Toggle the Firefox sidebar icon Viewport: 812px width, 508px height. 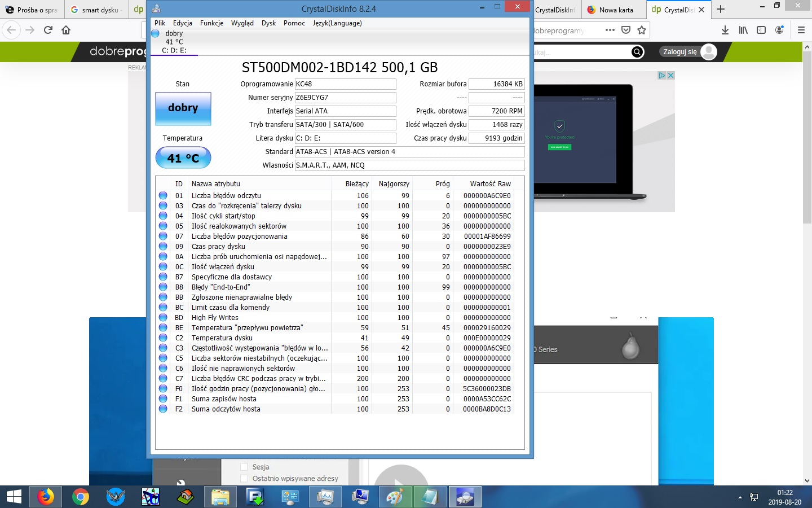[761, 30]
